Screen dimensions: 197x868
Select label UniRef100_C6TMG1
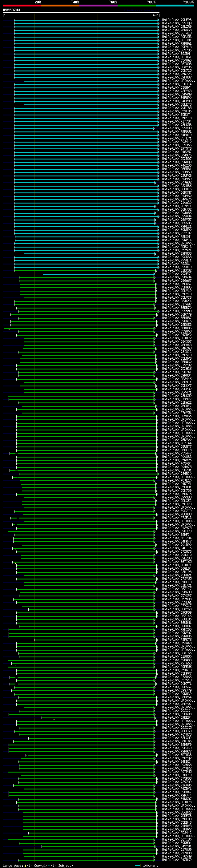pyautogui.click(x=177, y=57)
